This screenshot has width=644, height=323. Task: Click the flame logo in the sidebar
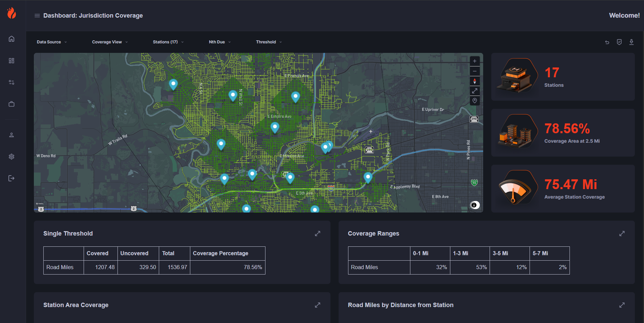[x=12, y=13]
